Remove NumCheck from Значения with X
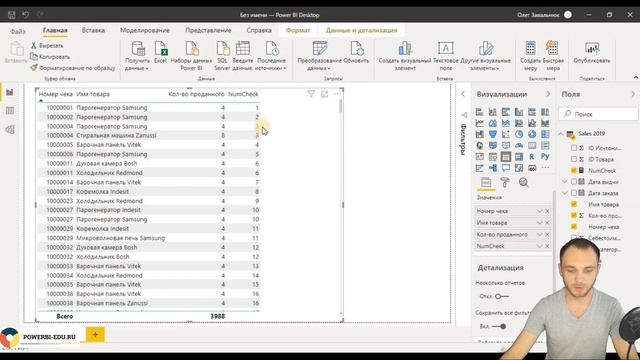640x360 pixels. click(x=547, y=246)
